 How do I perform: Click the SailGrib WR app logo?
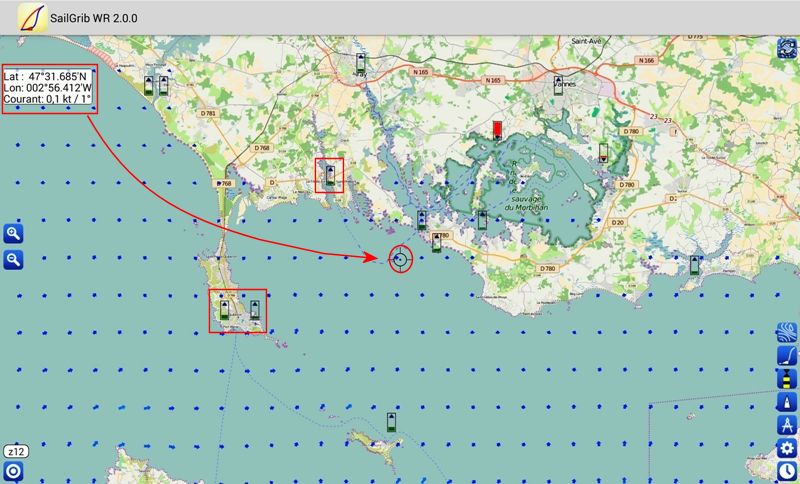pyautogui.click(x=32, y=17)
